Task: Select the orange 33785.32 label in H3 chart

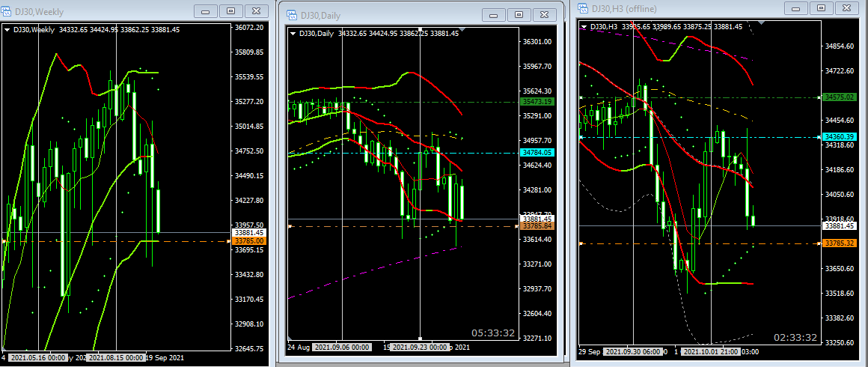Action: tap(840, 243)
